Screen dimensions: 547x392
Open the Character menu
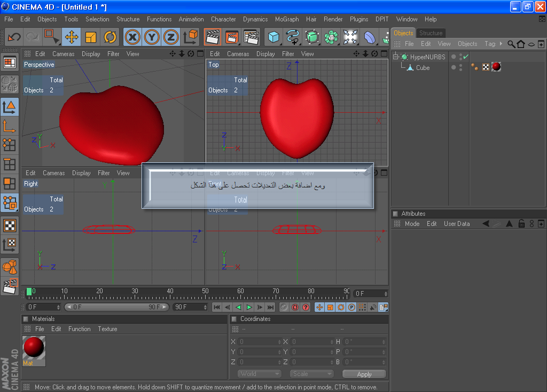pyautogui.click(x=223, y=19)
